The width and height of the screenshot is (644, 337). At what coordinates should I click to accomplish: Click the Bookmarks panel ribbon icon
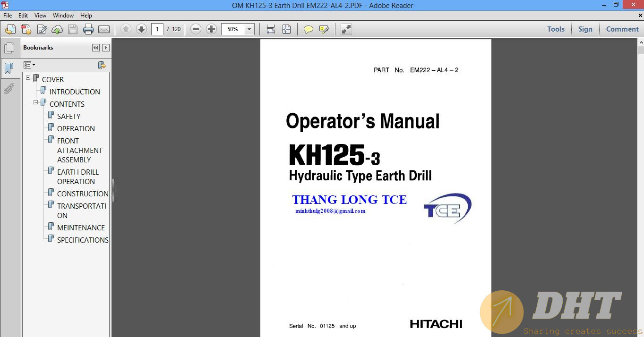point(9,68)
